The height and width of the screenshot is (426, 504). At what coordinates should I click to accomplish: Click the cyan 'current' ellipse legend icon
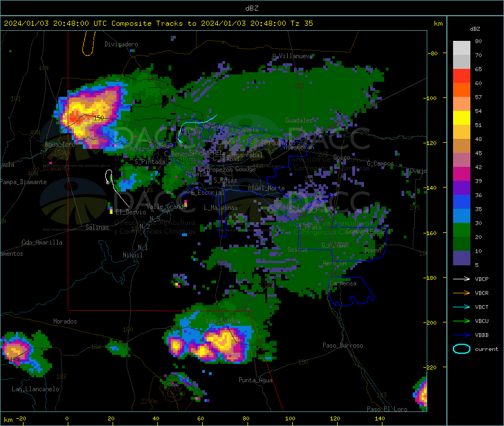point(461,349)
